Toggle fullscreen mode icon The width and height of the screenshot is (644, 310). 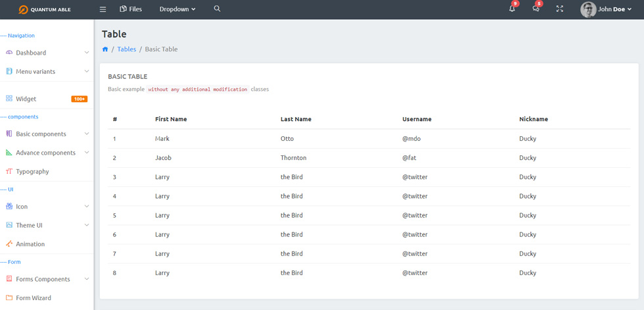[559, 9]
